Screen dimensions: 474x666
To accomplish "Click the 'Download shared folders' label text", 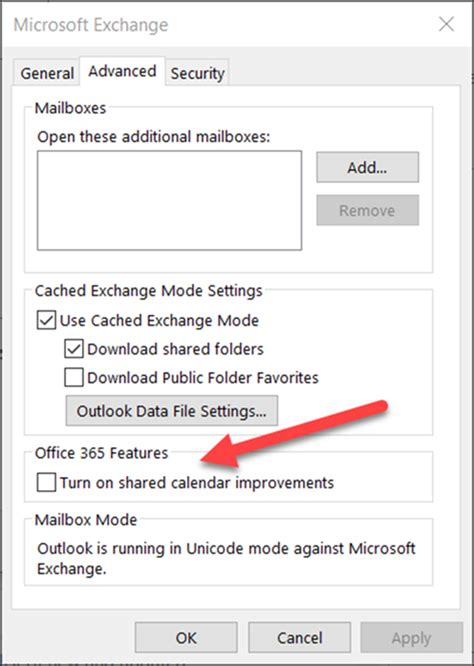I will click(175, 349).
